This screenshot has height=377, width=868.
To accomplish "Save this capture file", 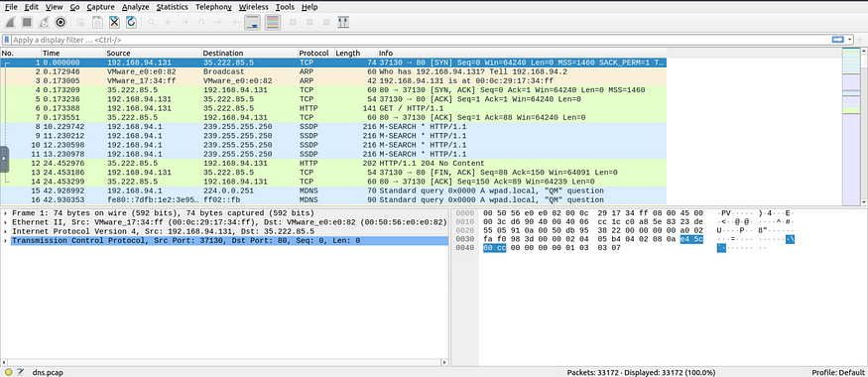I will coord(97,23).
